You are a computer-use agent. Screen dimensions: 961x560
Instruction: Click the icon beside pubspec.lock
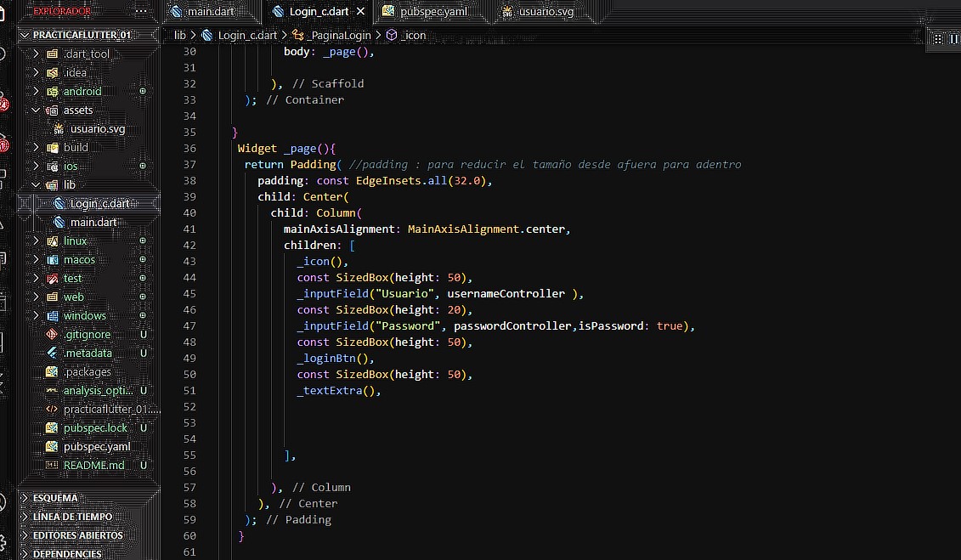point(52,427)
